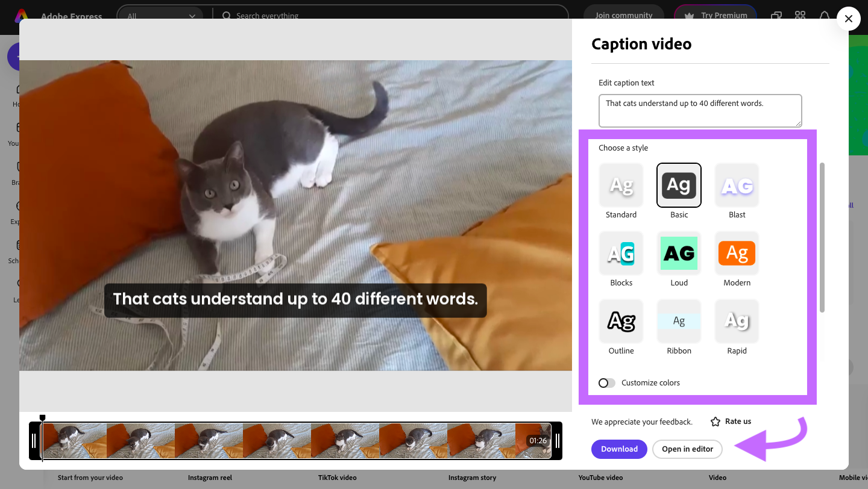This screenshot has width=868, height=489.
Task: Pick the Outline caption style
Action: 621,321
